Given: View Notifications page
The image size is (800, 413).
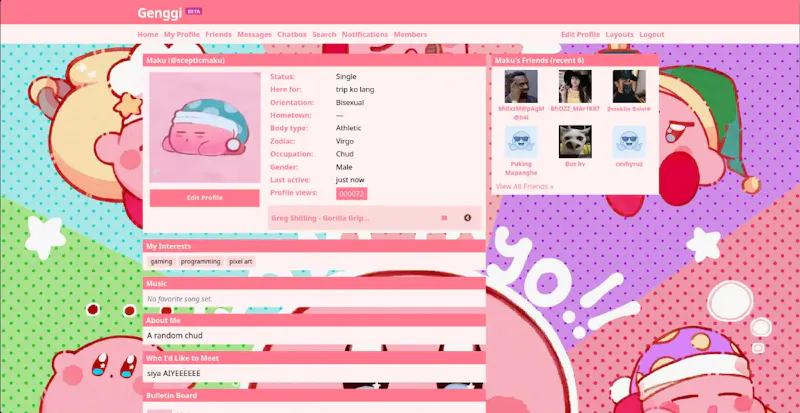Looking at the screenshot, I should [365, 35].
